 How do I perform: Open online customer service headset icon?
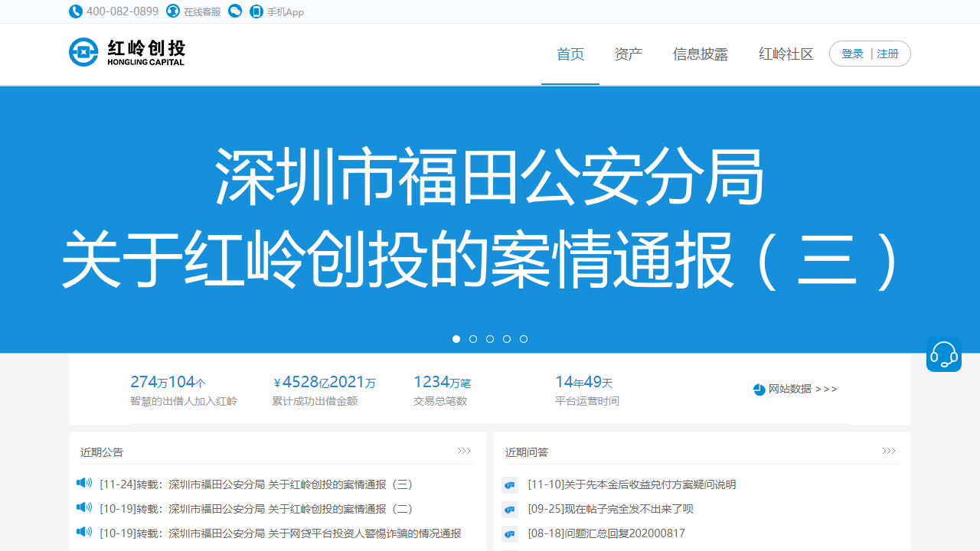(173, 11)
